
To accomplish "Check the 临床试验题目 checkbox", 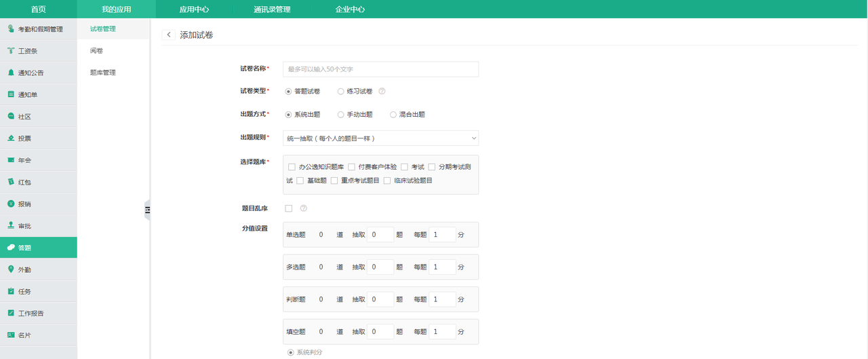I will pos(387,181).
